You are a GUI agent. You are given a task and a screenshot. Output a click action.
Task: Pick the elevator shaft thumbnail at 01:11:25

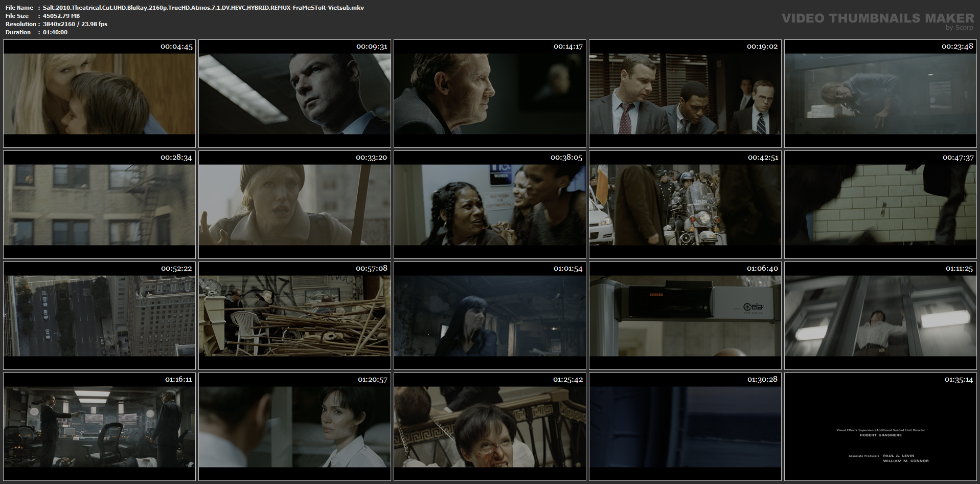click(x=880, y=316)
